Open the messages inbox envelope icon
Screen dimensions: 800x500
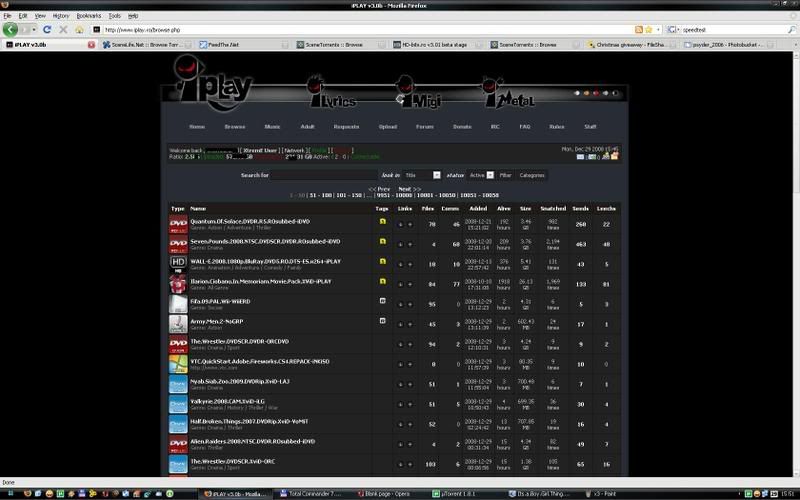(x=580, y=157)
